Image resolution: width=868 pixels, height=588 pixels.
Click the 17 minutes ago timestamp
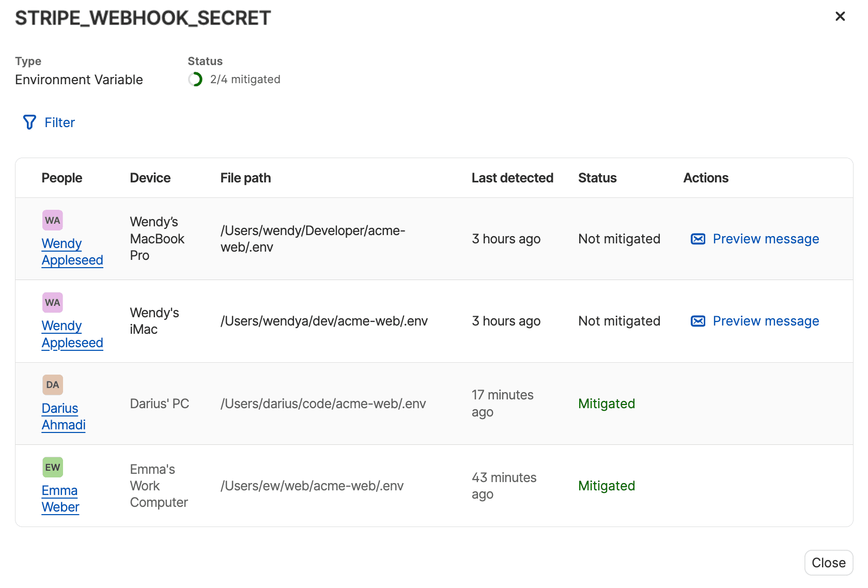[503, 404]
